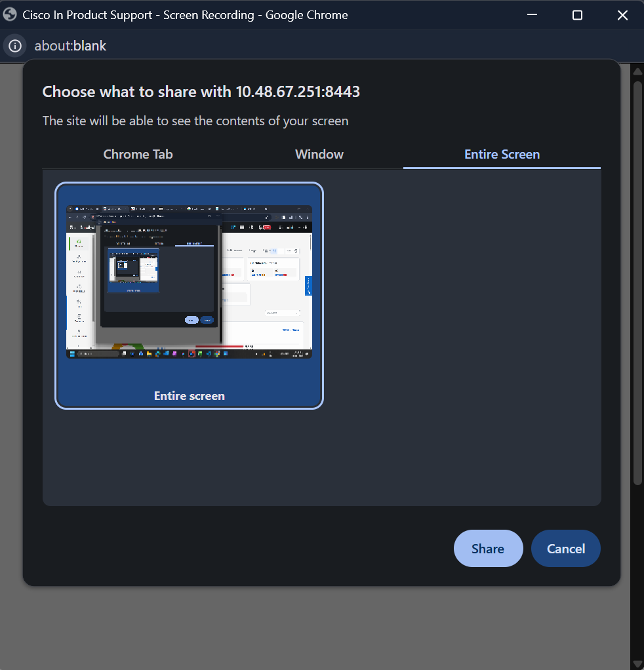
Task: Select the entire screen preview thumbnail
Action: point(189,282)
